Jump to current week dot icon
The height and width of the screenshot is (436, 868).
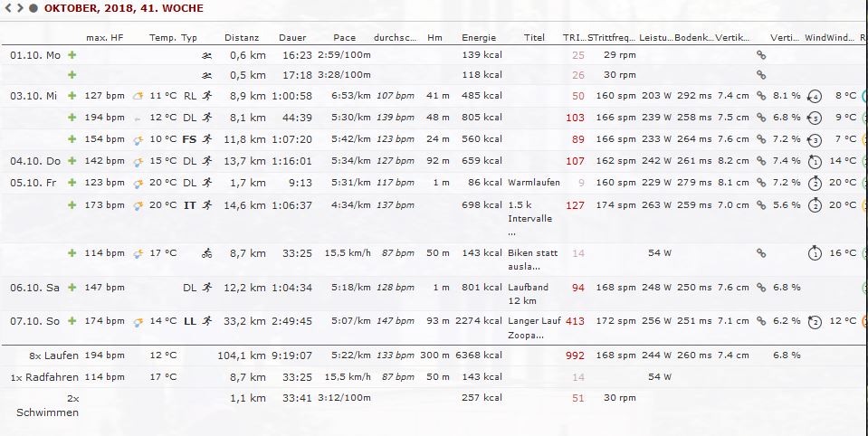[33, 8]
